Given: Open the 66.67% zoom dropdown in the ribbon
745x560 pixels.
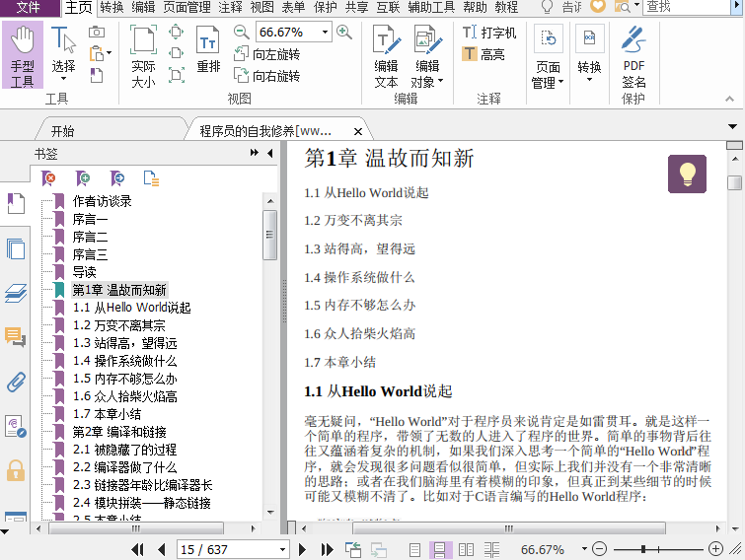Looking at the screenshot, I should tap(325, 33).
